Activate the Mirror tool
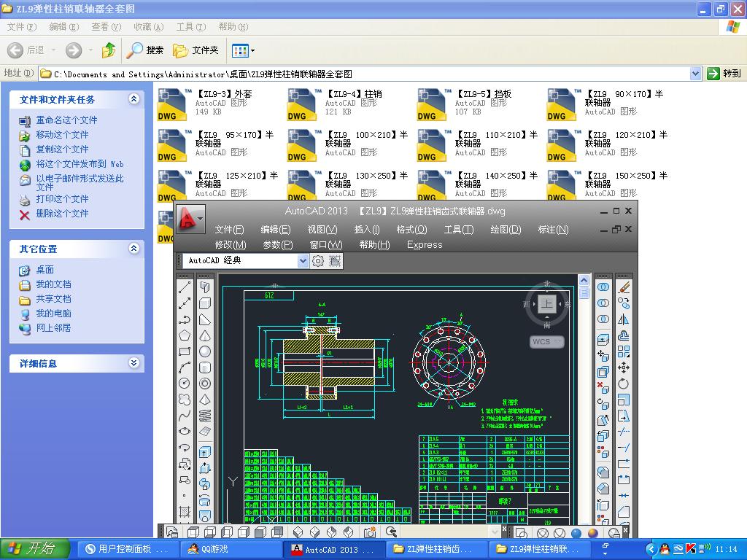Image resolution: width=747 pixels, height=560 pixels. 624,319
